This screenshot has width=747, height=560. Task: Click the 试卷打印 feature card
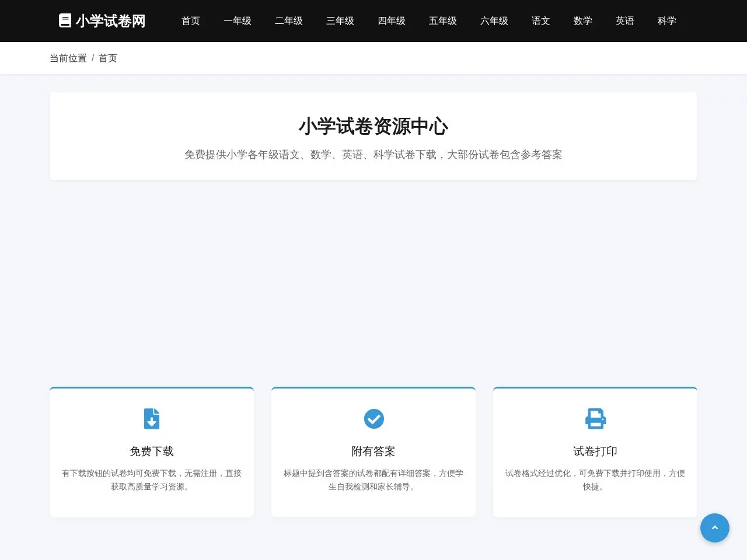click(x=595, y=452)
